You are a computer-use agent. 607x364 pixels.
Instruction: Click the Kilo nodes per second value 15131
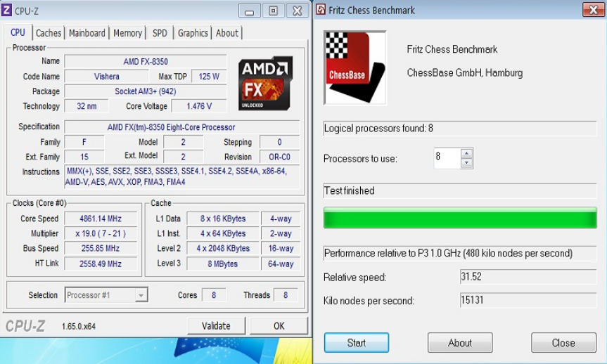(528, 300)
